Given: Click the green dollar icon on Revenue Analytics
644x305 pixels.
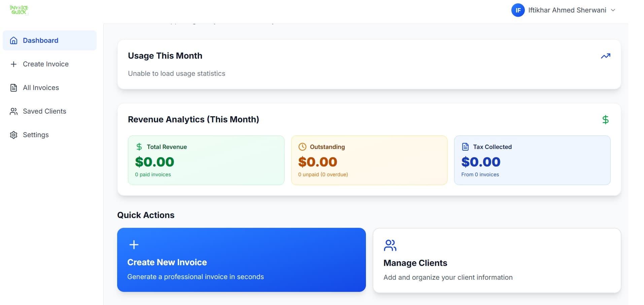Looking at the screenshot, I should pyautogui.click(x=605, y=119).
